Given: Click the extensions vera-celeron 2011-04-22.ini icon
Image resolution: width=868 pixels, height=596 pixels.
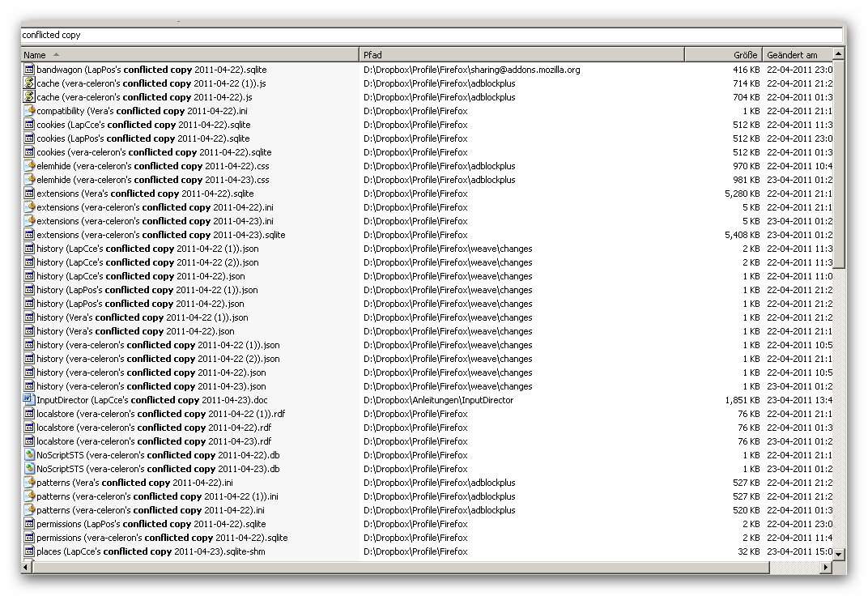Looking at the screenshot, I should [29, 207].
